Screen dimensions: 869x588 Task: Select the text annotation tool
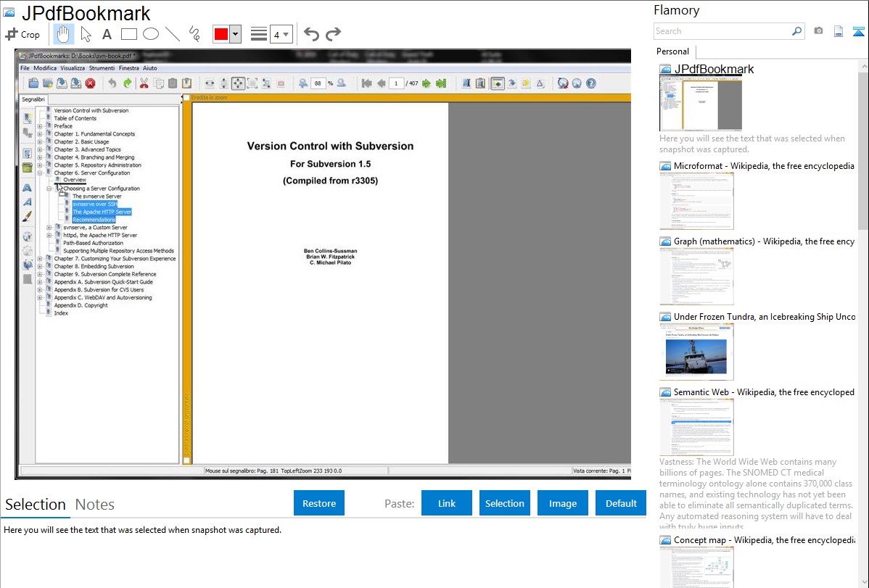pyautogui.click(x=107, y=34)
